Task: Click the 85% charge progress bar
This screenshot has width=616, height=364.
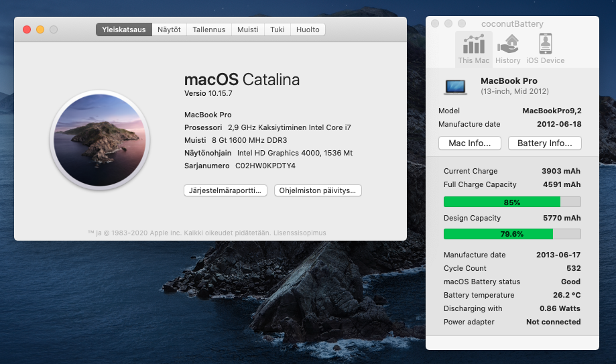Action: coord(512,202)
